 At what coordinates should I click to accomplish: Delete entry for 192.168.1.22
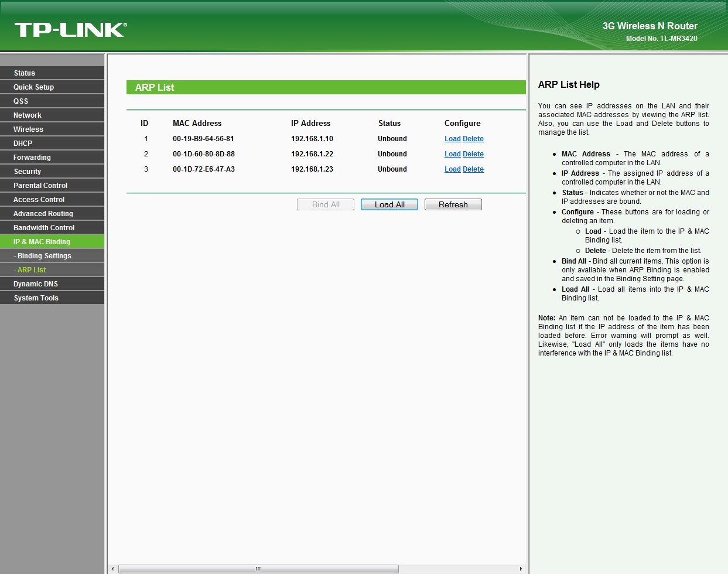pyautogui.click(x=473, y=154)
